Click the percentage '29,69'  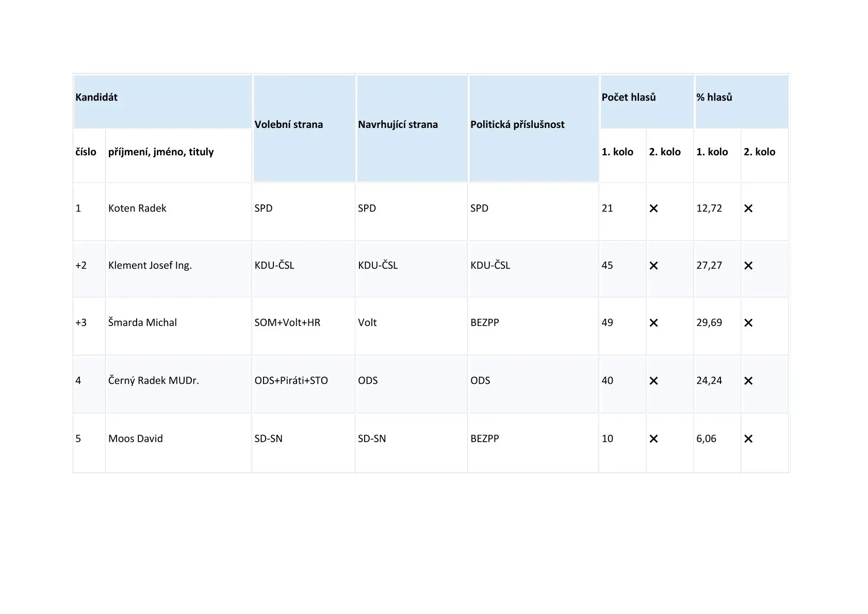tap(709, 322)
